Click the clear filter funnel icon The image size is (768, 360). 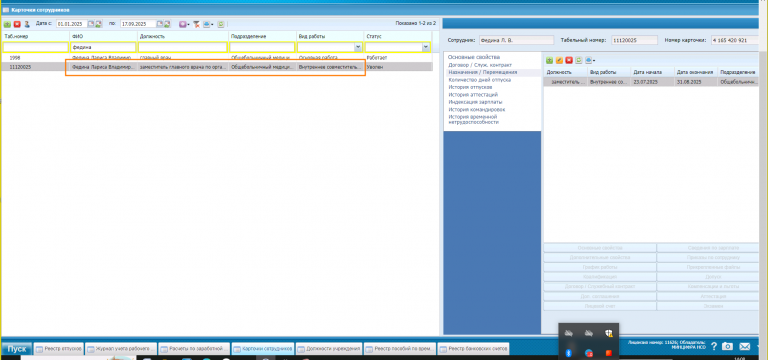point(196,24)
